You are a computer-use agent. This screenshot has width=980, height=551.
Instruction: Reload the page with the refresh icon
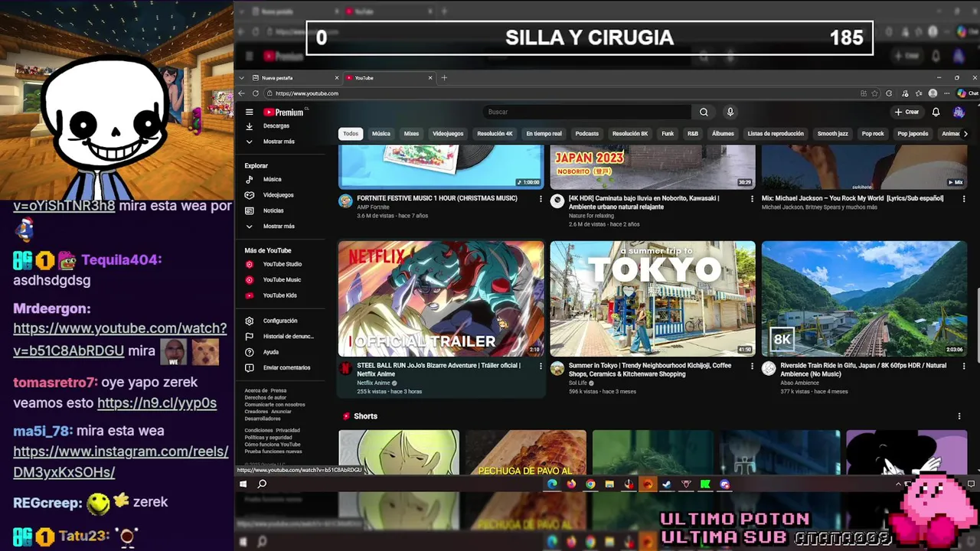256,93
